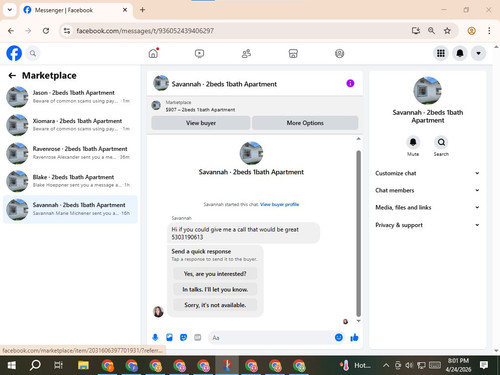
Task: Choose a GIF icon in the composer
Action: tap(198, 338)
